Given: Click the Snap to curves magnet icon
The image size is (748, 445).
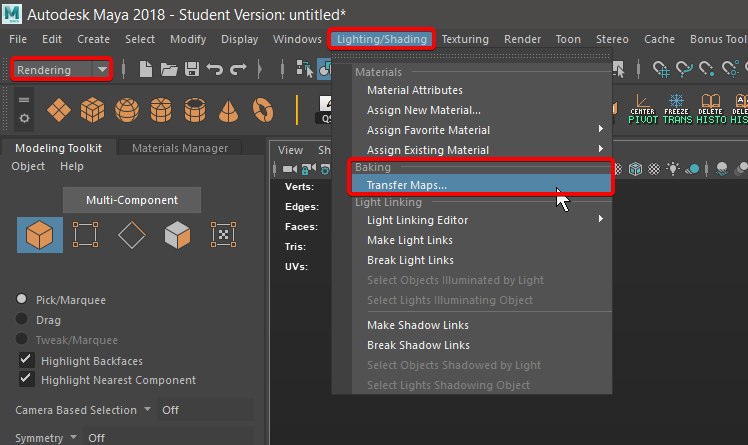Looking at the screenshot, I should 684,70.
